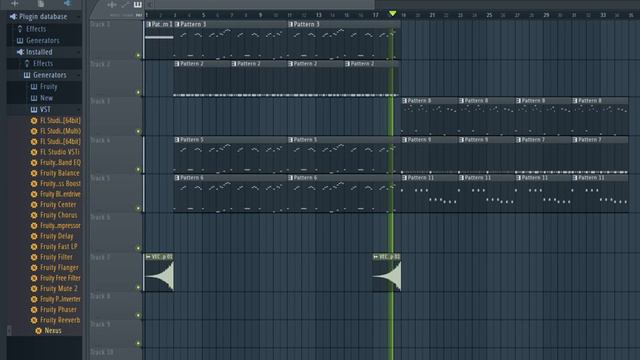This screenshot has width=640, height=360.
Task: Click the playhead marker on the timeline ruler
Action: click(x=392, y=13)
